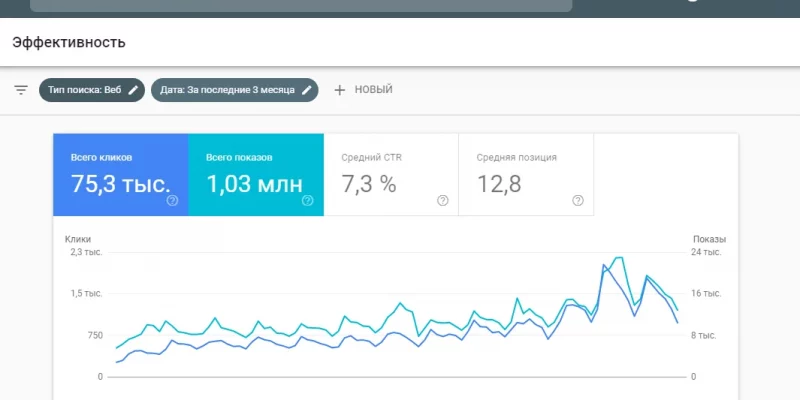800x400 pixels.
Task: Click the '1,5 тыс.' axis tick label
Action: 87,294
